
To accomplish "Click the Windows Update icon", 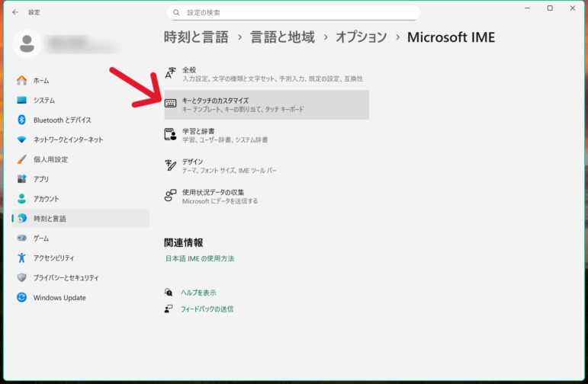I will coord(21,298).
